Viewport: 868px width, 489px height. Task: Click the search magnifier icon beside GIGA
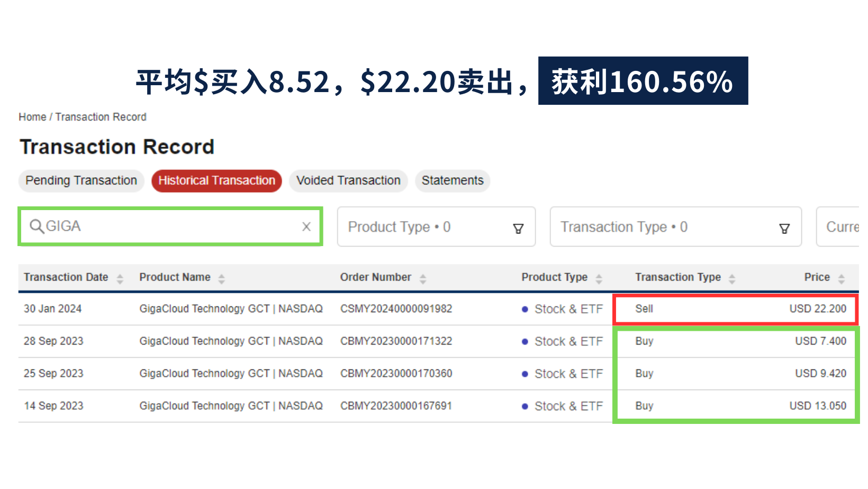pos(37,227)
